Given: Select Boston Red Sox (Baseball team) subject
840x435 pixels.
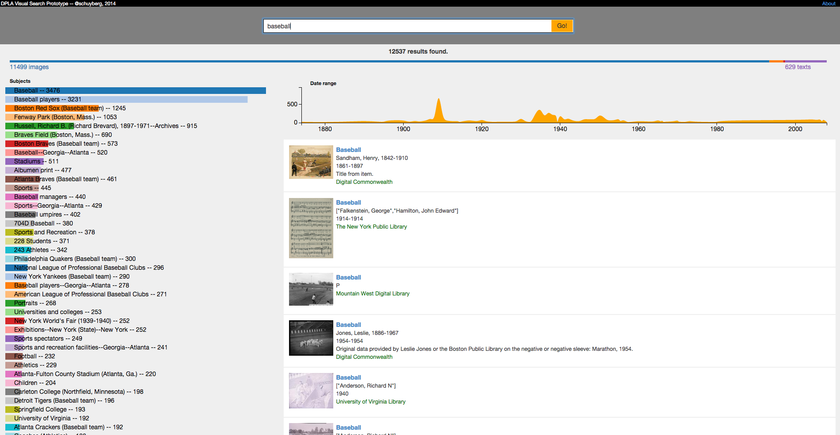Looking at the screenshot, I should click(x=66, y=108).
